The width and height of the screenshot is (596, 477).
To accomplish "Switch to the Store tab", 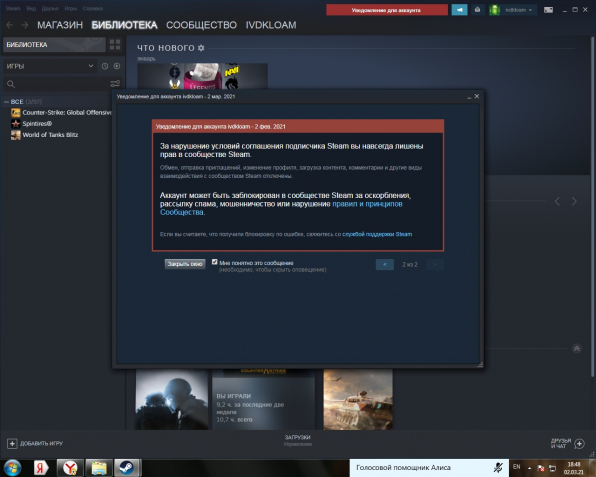I will point(60,25).
